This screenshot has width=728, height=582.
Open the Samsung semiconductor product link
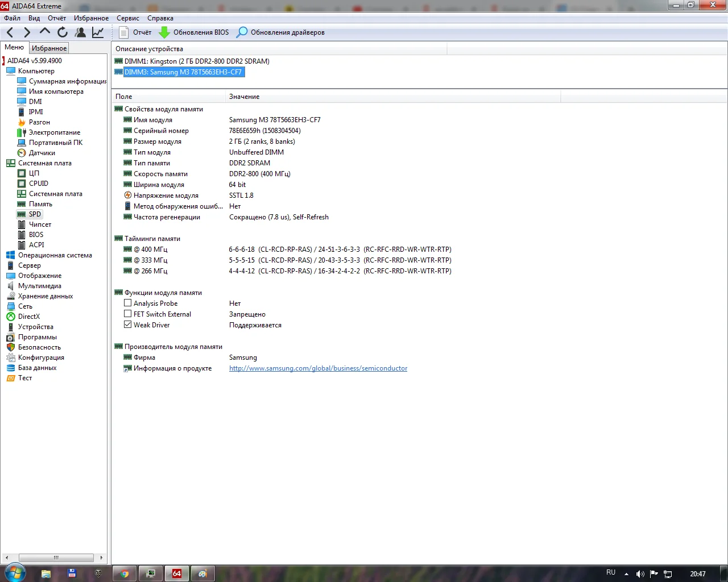pyautogui.click(x=318, y=368)
